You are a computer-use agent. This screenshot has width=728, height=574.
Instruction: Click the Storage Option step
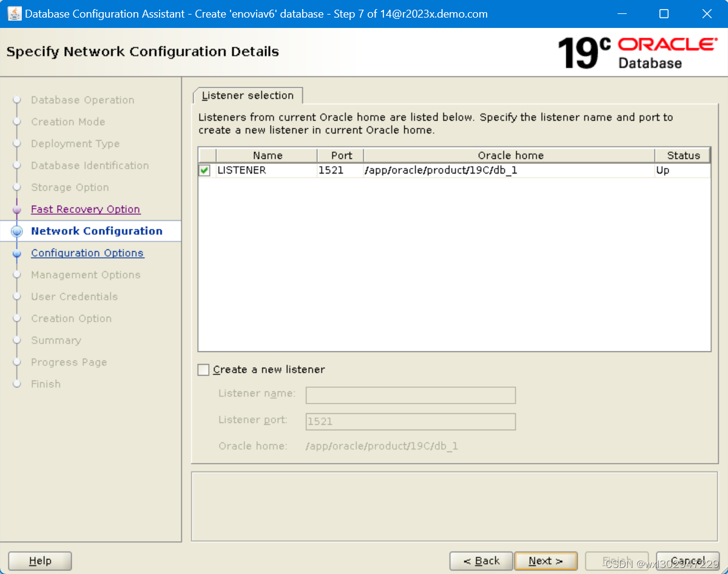pyautogui.click(x=70, y=187)
